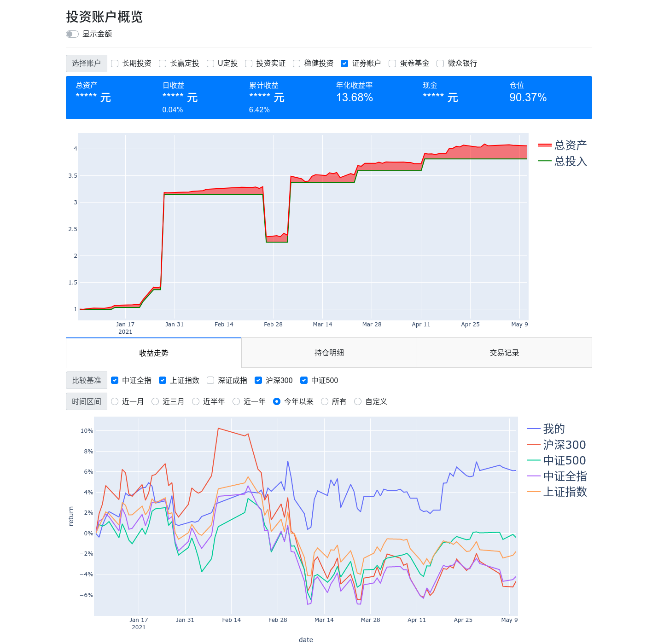Uncheck the 中证500 benchmark checkbox
658x644 pixels.
point(304,380)
